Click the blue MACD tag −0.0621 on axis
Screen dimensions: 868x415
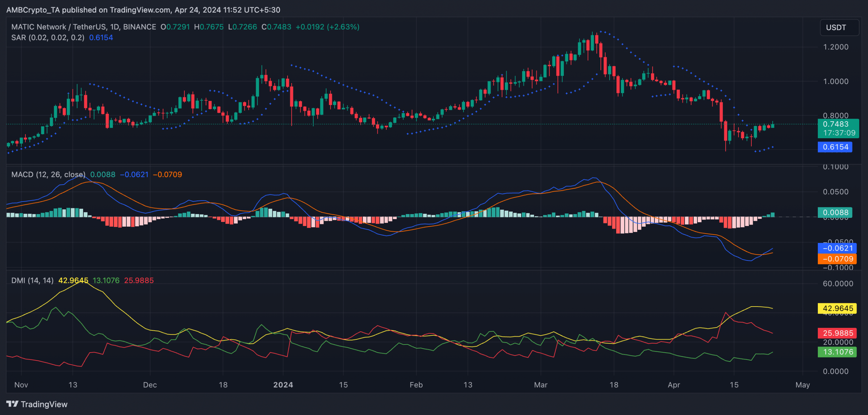(x=837, y=248)
